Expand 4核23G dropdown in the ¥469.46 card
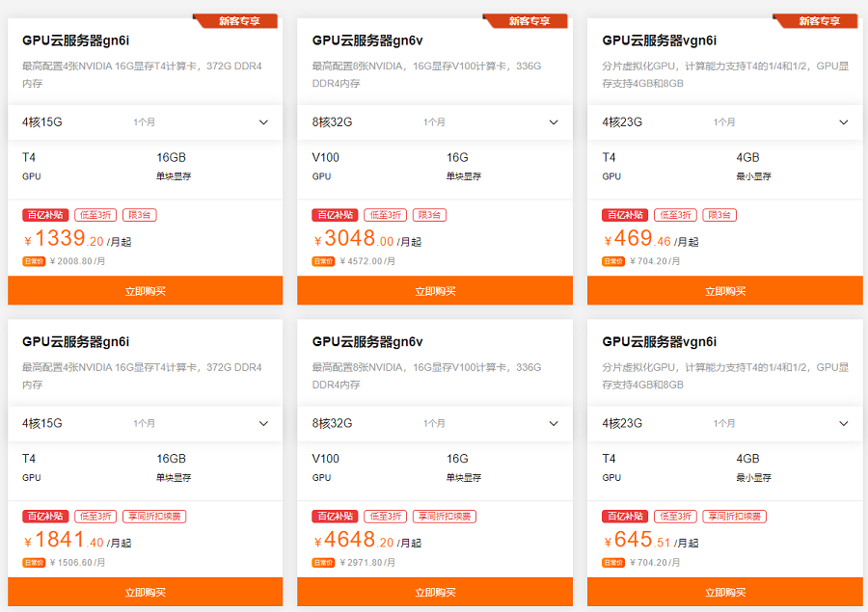This screenshot has height=612, width=868. pos(725,122)
